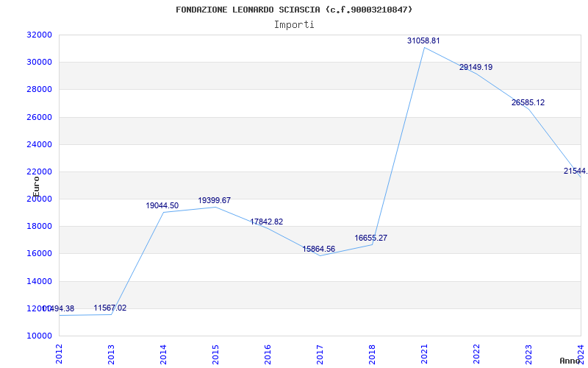Click the 17842.82 data label

pos(266,222)
